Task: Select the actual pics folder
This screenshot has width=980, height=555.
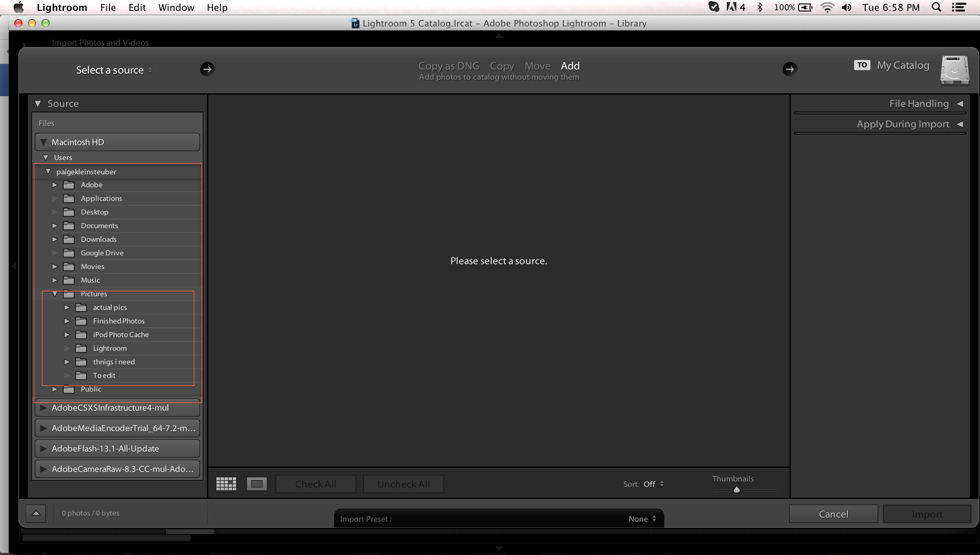Action: coord(109,306)
